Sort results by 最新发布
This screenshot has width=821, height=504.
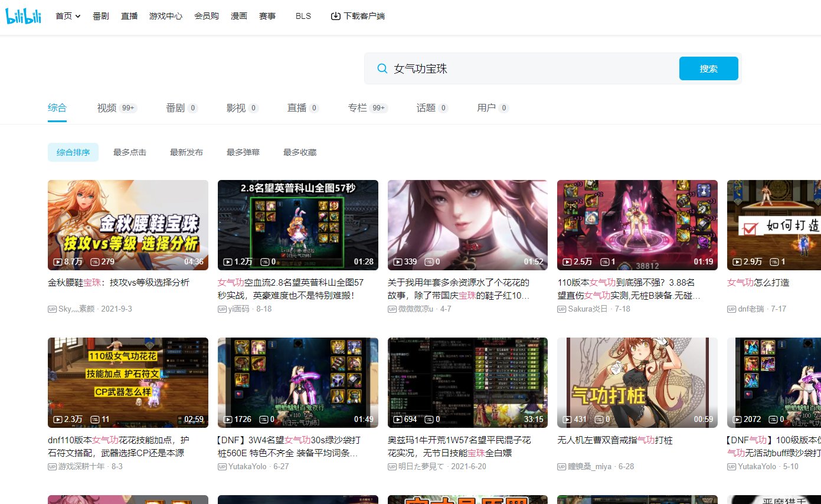(187, 152)
